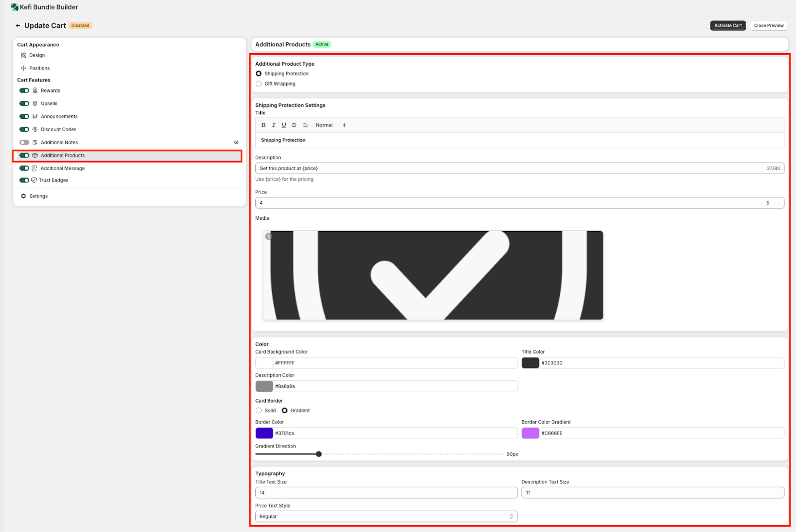Apply italic formatting to the title
This screenshot has height=532, width=796.
coord(274,125)
